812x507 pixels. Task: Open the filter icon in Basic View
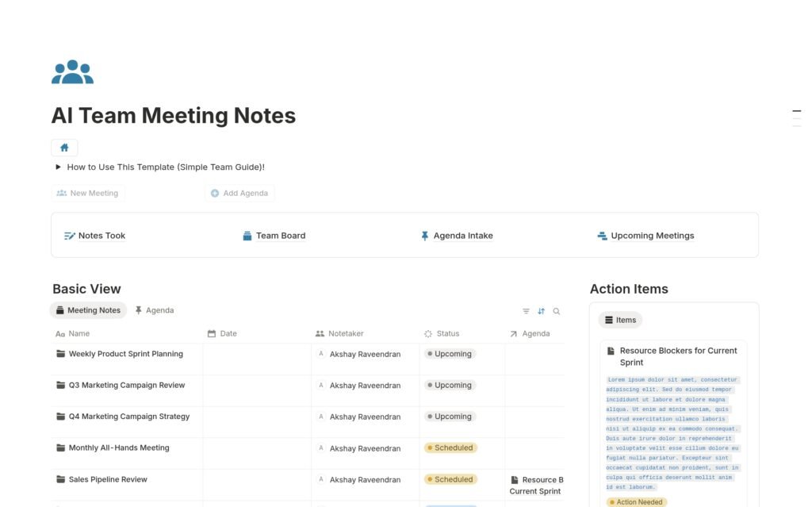point(526,312)
